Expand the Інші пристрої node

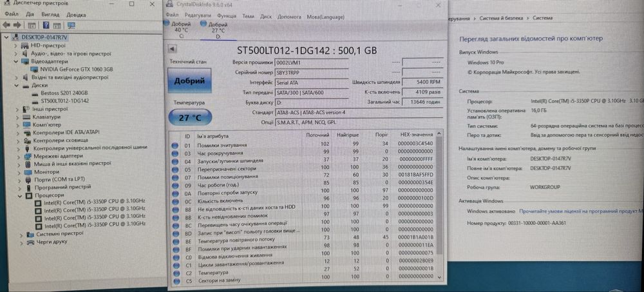tap(17, 109)
